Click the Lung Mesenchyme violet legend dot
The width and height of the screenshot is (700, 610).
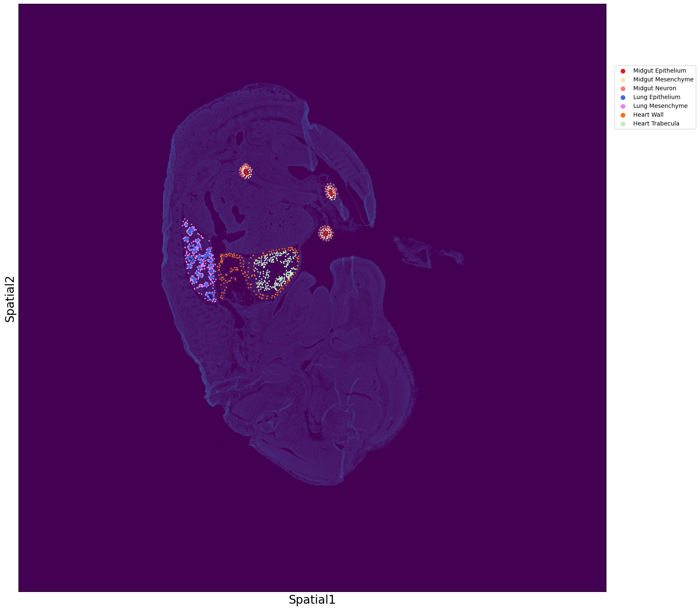[x=623, y=106]
